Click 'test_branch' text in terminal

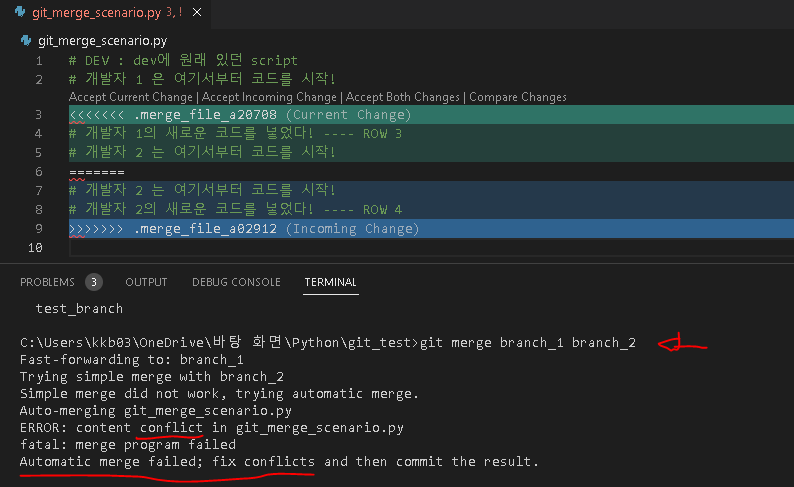[x=79, y=309]
